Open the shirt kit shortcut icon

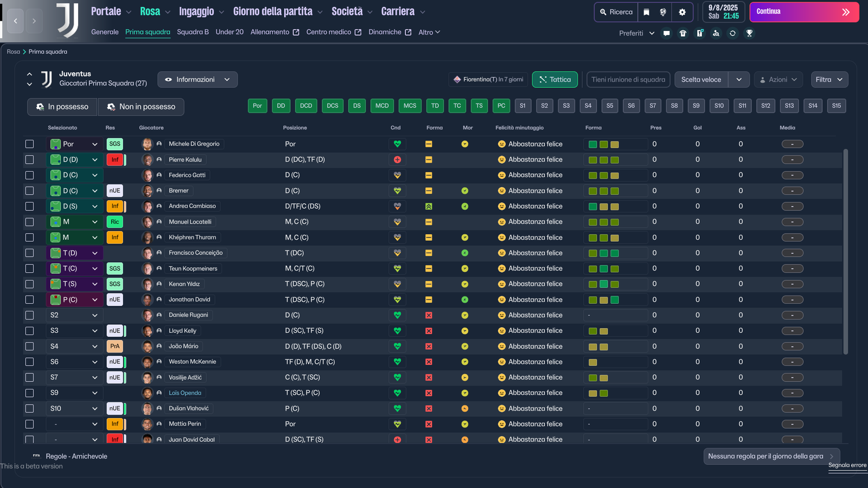pos(683,33)
